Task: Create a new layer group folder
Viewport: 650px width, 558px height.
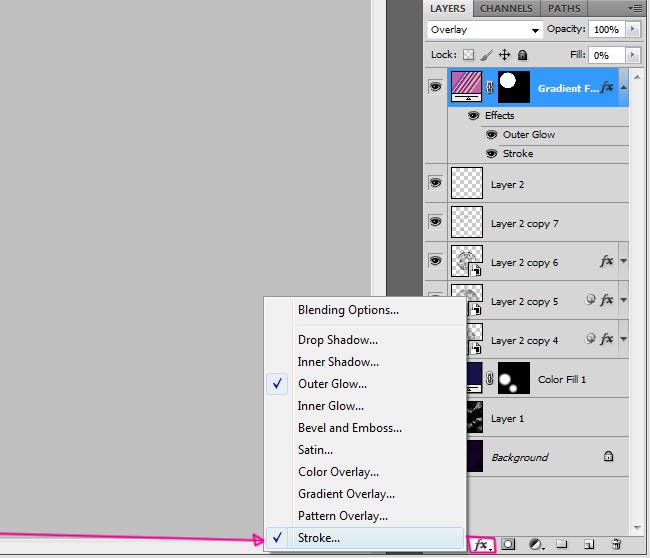Action: (x=562, y=545)
